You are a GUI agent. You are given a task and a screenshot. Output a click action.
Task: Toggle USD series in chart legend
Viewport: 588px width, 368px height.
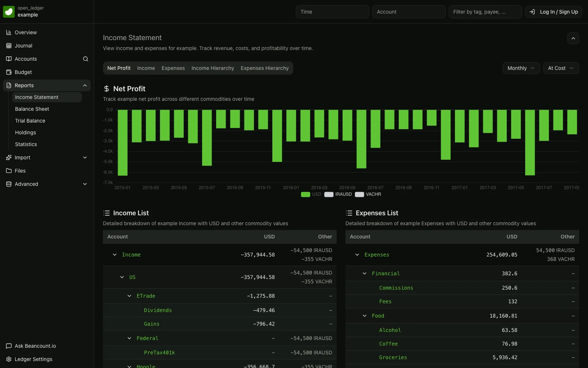(x=311, y=194)
